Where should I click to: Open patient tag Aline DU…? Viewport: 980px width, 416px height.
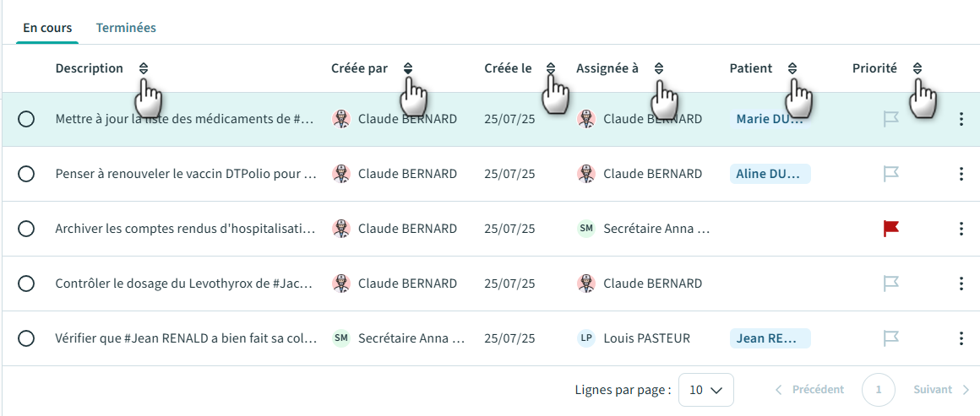click(x=770, y=174)
